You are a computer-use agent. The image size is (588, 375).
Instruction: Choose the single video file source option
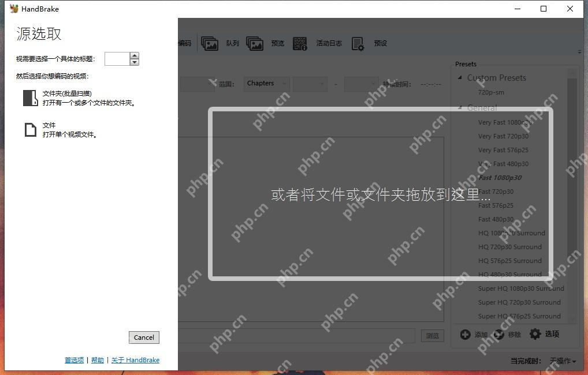pyautogui.click(x=61, y=130)
